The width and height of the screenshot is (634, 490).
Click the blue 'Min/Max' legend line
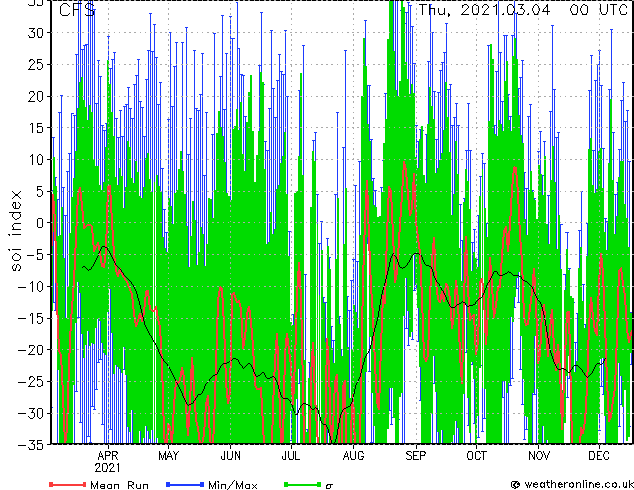pyautogui.click(x=185, y=484)
